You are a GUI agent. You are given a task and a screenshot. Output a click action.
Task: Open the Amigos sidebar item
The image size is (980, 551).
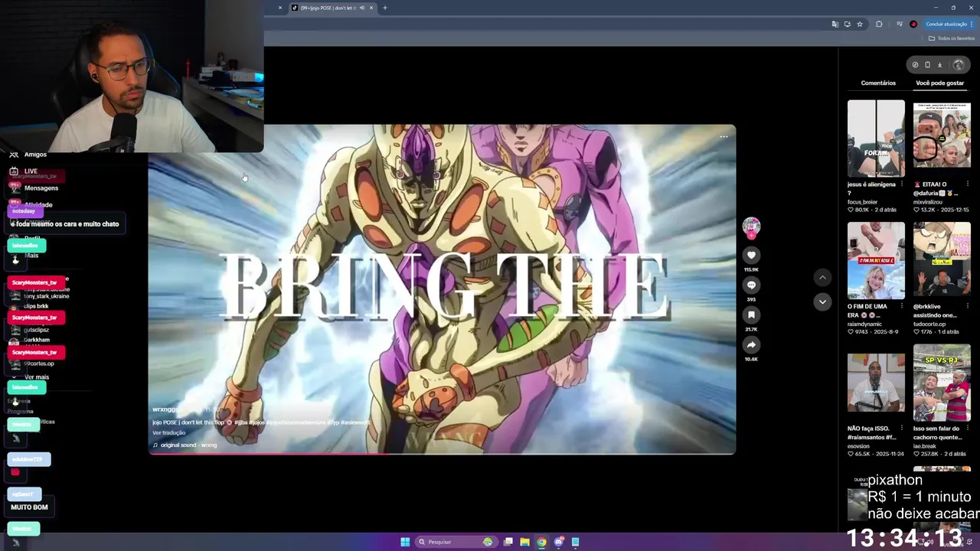[35, 155]
